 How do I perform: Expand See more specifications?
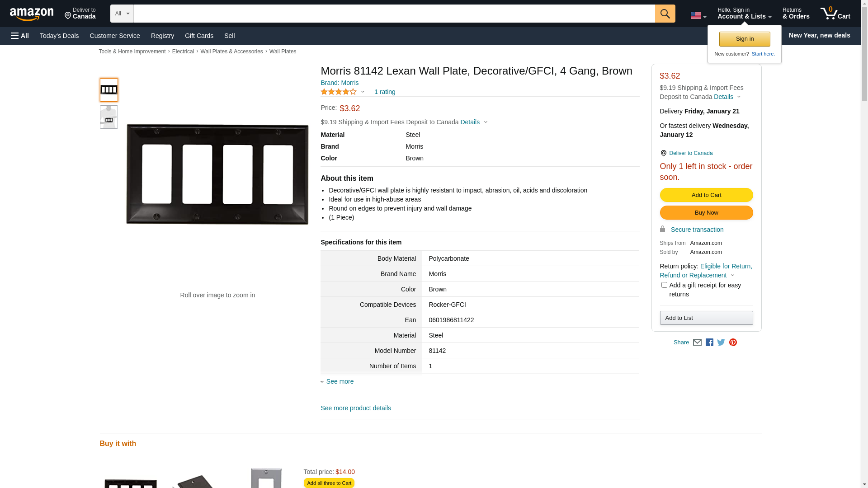pos(340,381)
